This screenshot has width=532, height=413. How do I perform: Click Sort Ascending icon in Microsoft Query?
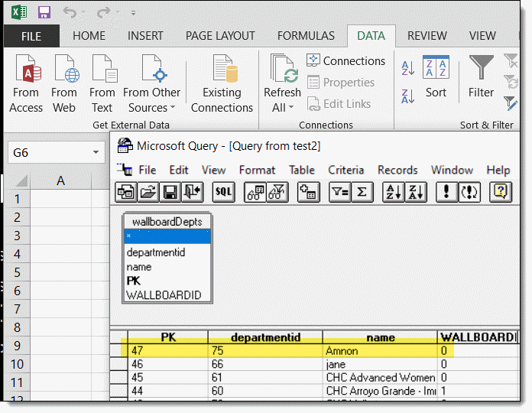pos(393,192)
